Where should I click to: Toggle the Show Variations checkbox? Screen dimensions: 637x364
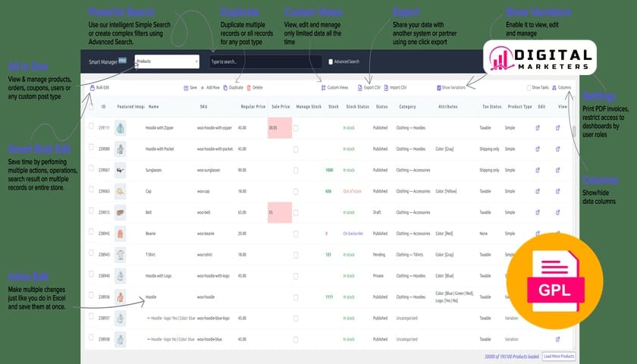[x=439, y=88]
